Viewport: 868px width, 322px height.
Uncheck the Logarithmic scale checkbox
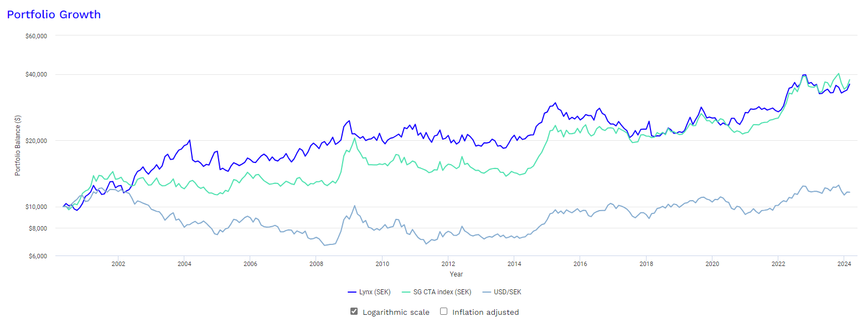click(354, 311)
